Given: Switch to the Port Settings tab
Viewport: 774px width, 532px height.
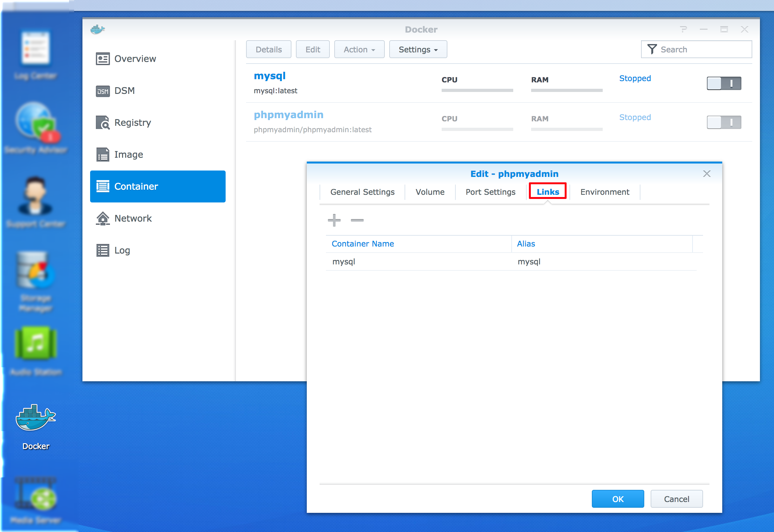Looking at the screenshot, I should [491, 192].
